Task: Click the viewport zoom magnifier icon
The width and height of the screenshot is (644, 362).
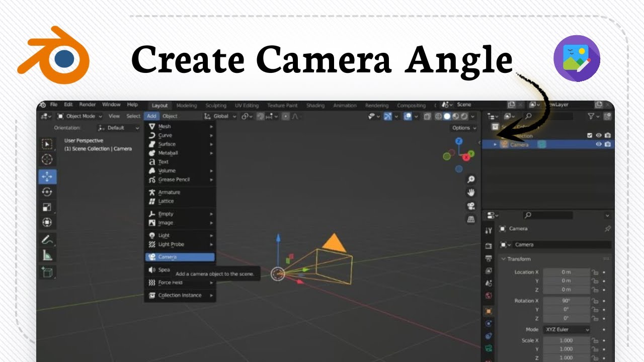Action: (471, 179)
